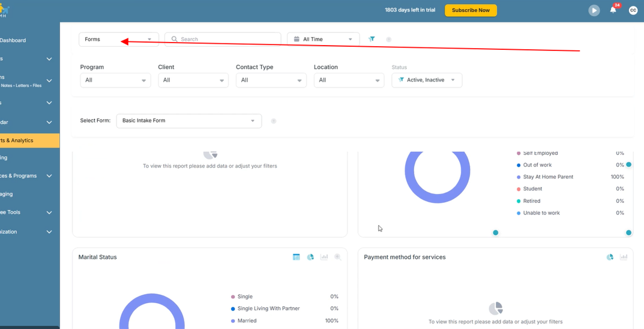Open the Basic Intake Form selector

[x=189, y=121]
